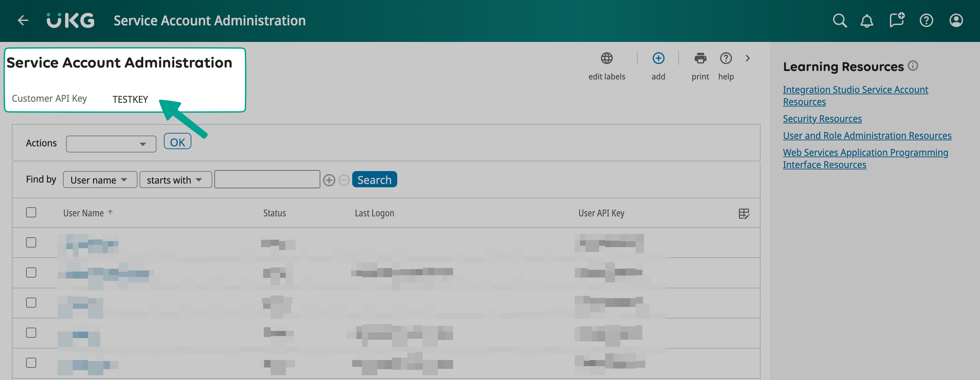Click the back arrow in header
The image size is (980, 380).
tap(23, 21)
